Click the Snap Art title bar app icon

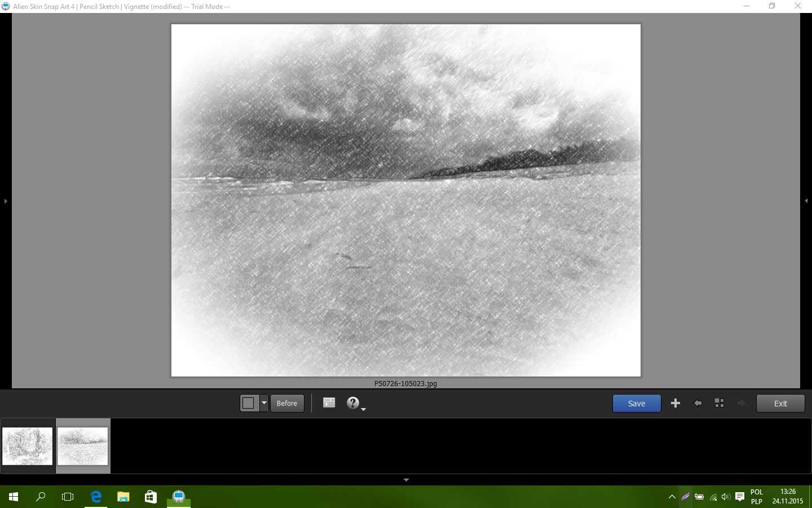(6, 6)
